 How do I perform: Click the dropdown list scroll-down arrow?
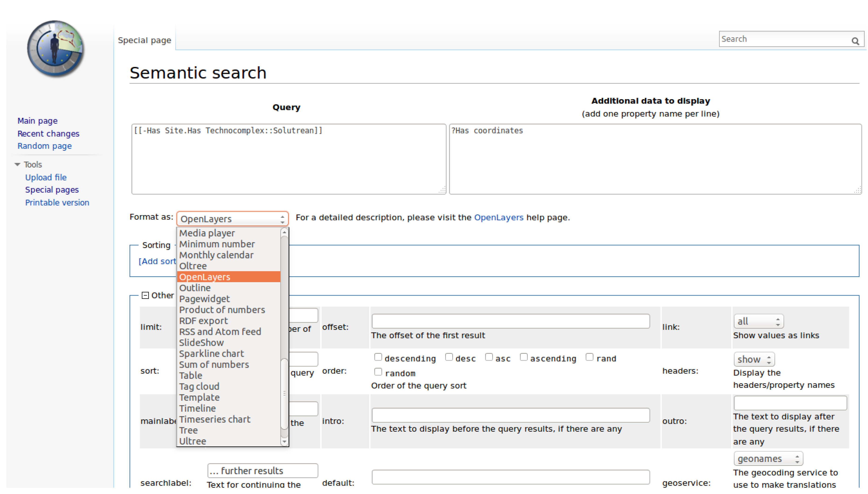pos(284,441)
